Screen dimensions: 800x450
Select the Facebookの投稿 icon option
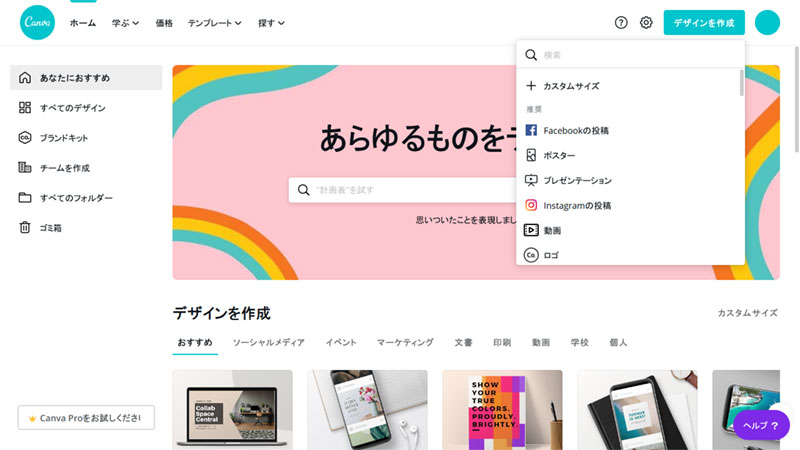[x=531, y=130]
